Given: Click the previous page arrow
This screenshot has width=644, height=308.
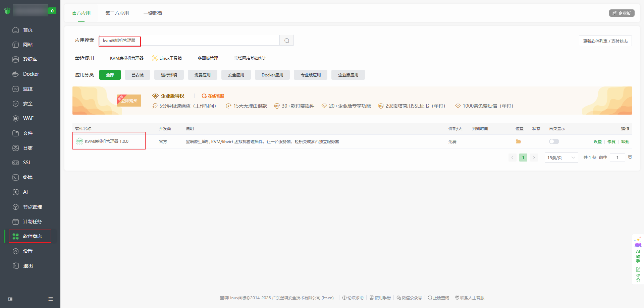Looking at the screenshot, I should point(513,158).
